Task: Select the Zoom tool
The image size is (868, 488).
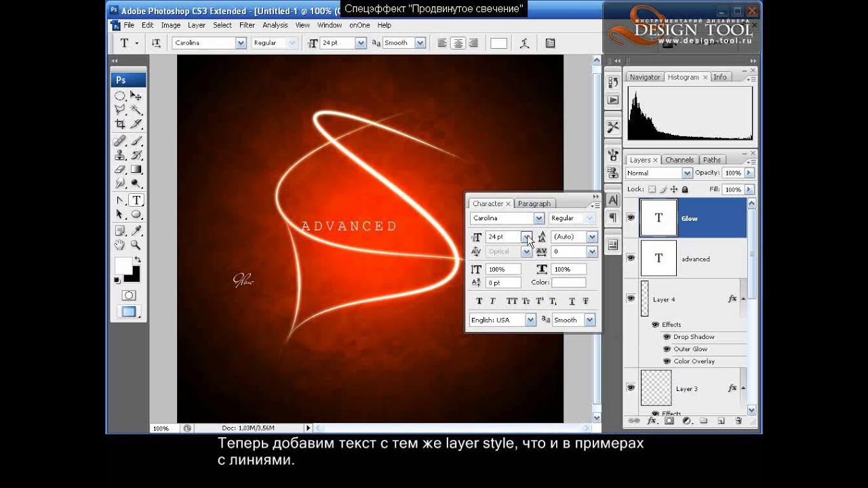Action: pyautogui.click(x=136, y=245)
